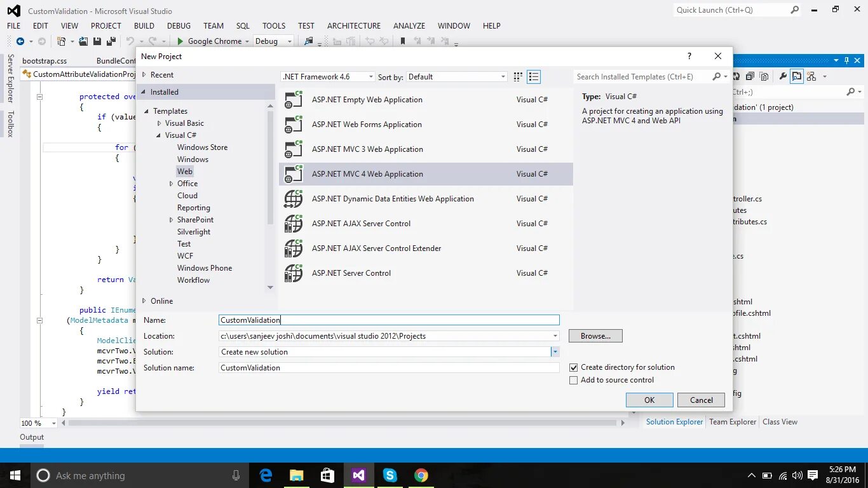
Task: Collapse the Installed section
Action: coord(144,92)
